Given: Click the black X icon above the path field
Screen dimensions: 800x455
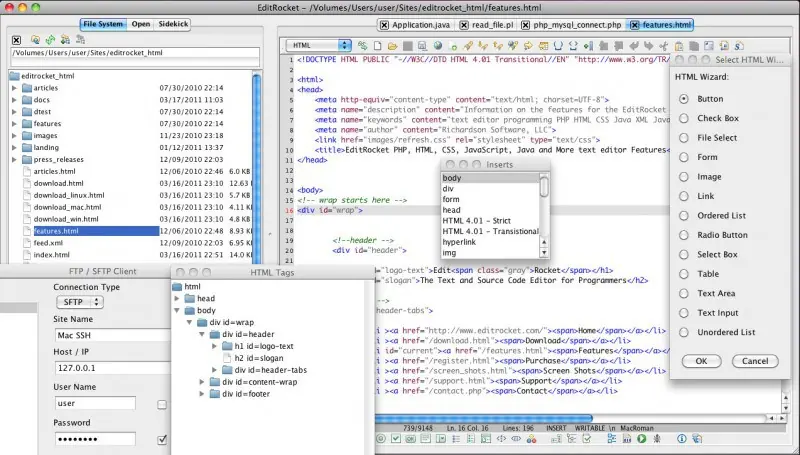Looking at the screenshot, I should [x=16, y=40].
